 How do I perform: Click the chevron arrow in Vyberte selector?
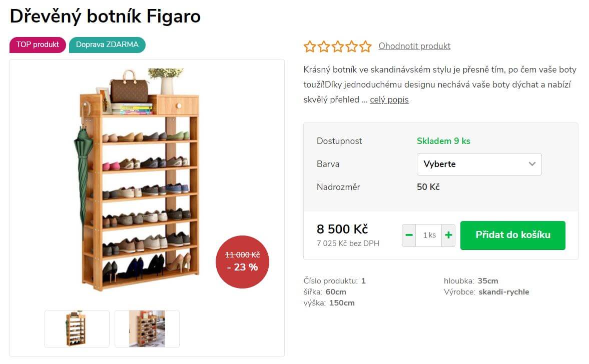(532, 164)
